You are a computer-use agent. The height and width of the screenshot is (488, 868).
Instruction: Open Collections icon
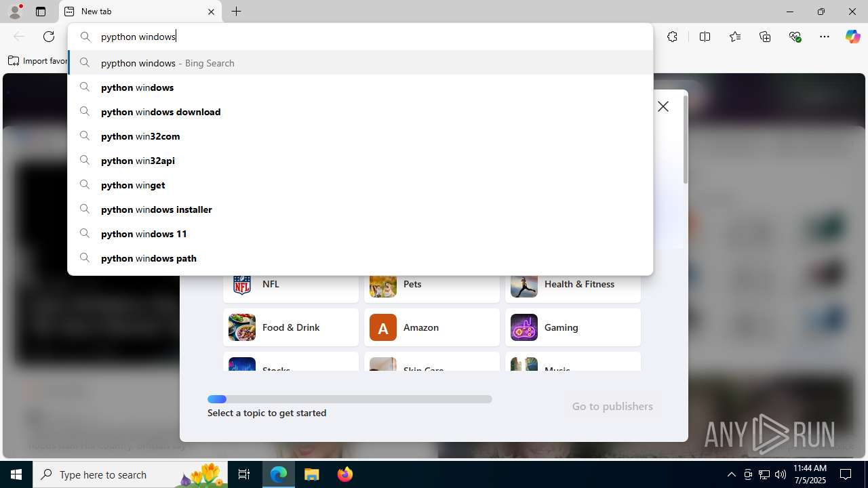pos(765,37)
